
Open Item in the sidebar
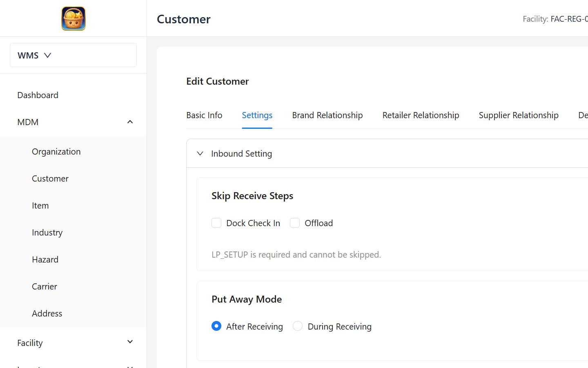tap(40, 205)
